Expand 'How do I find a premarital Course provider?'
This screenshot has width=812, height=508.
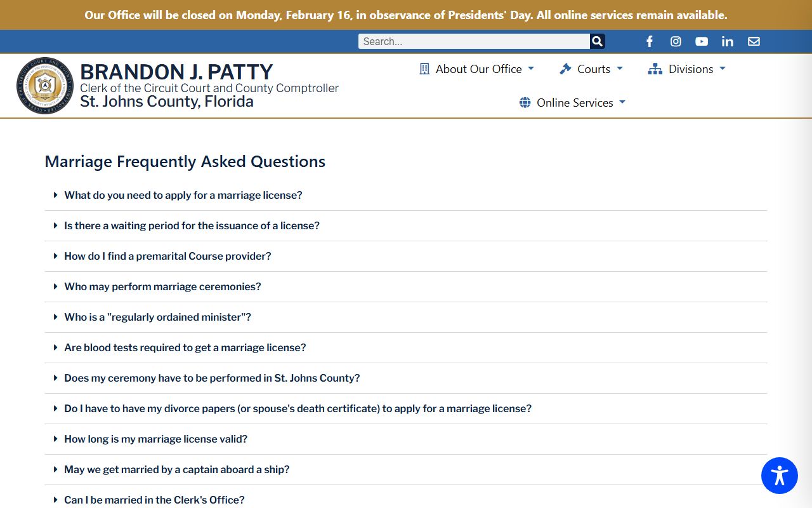[x=406, y=256]
